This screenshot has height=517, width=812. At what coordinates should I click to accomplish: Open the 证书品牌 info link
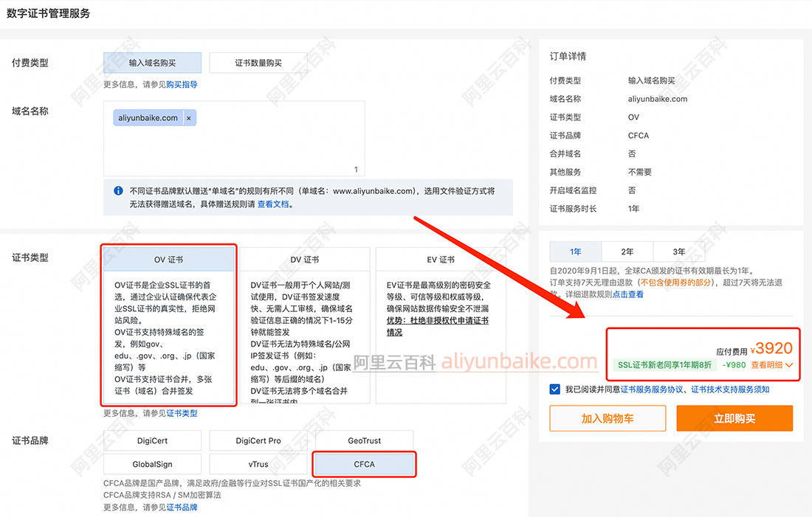coord(182,507)
